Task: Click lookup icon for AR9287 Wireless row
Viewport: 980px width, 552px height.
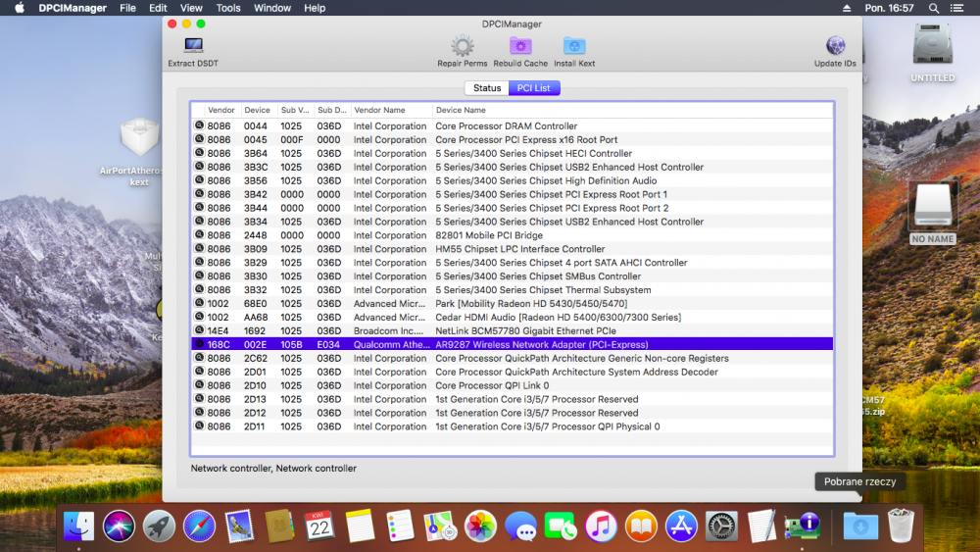Action: [199, 344]
